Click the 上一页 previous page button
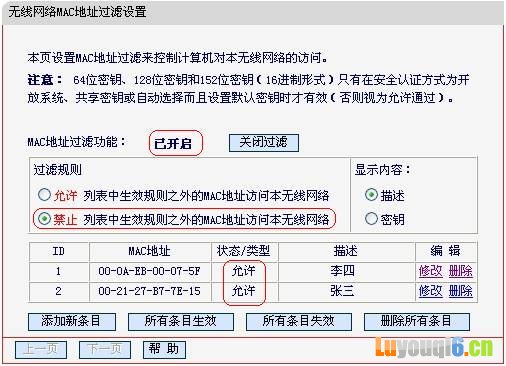 click(x=41, y=349)
